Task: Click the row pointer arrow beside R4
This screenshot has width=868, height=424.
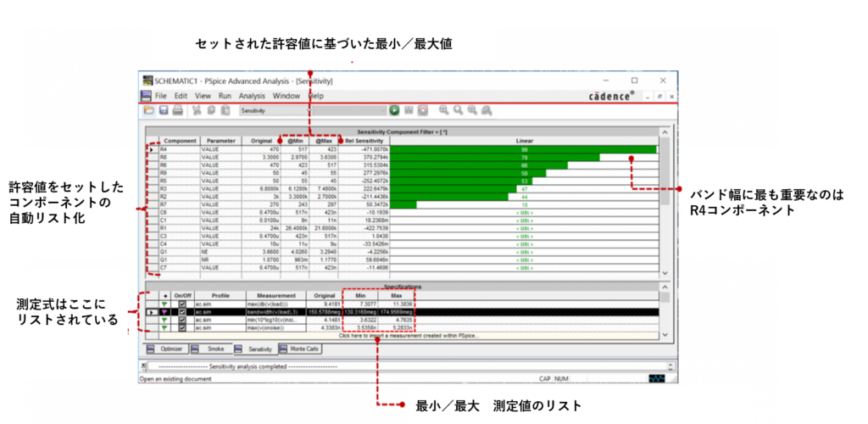Action: point(153,149)
